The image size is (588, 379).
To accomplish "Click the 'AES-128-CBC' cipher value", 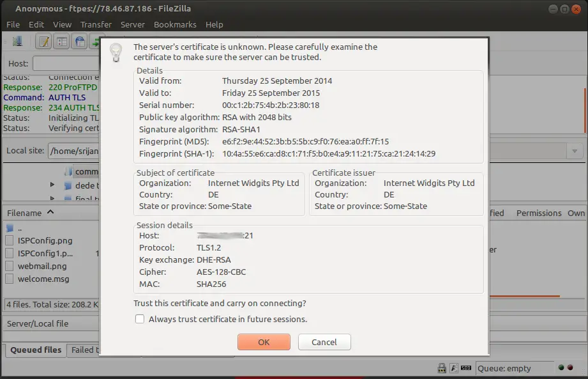I will 221,272.
